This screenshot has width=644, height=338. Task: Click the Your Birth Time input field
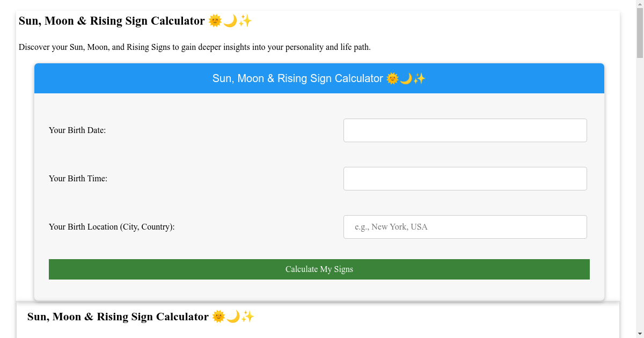click(465, 178)
